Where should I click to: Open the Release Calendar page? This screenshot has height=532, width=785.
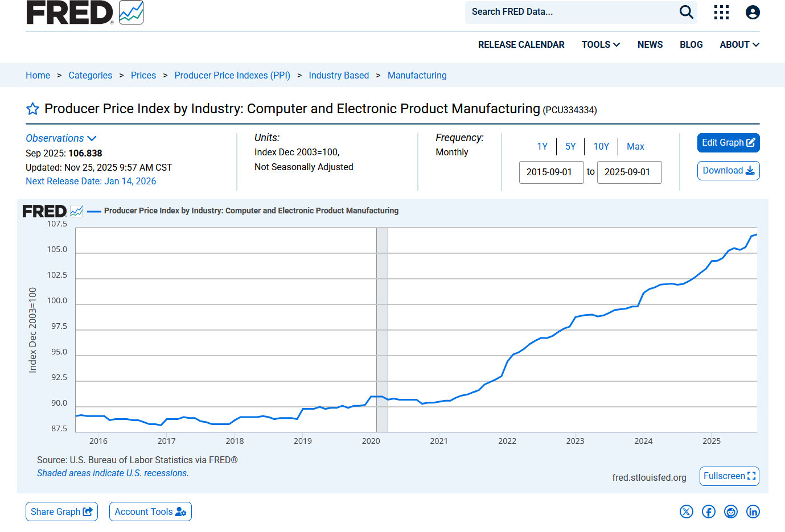point(521,44)
